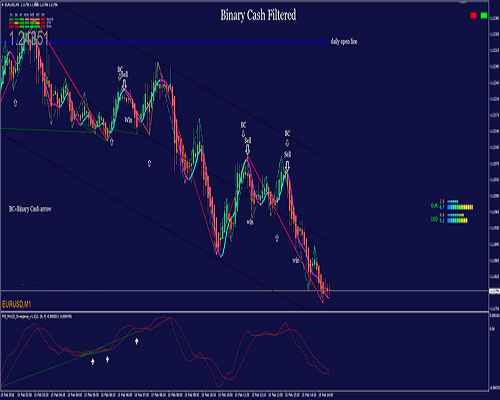Screen dimensions: 500x400
Task: Select the rightmost Sell arrow on the chart
Action: click(287, 166)
